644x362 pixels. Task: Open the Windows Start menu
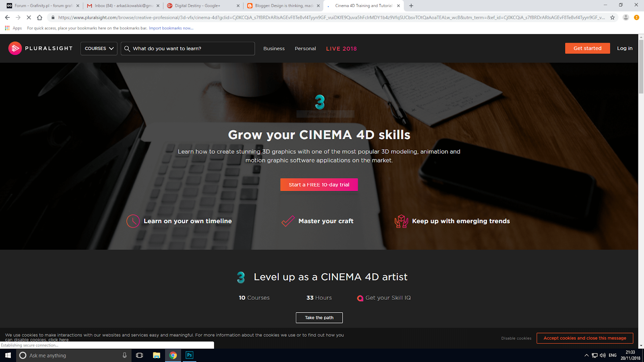pyautogui.click(x=8, y=355)
